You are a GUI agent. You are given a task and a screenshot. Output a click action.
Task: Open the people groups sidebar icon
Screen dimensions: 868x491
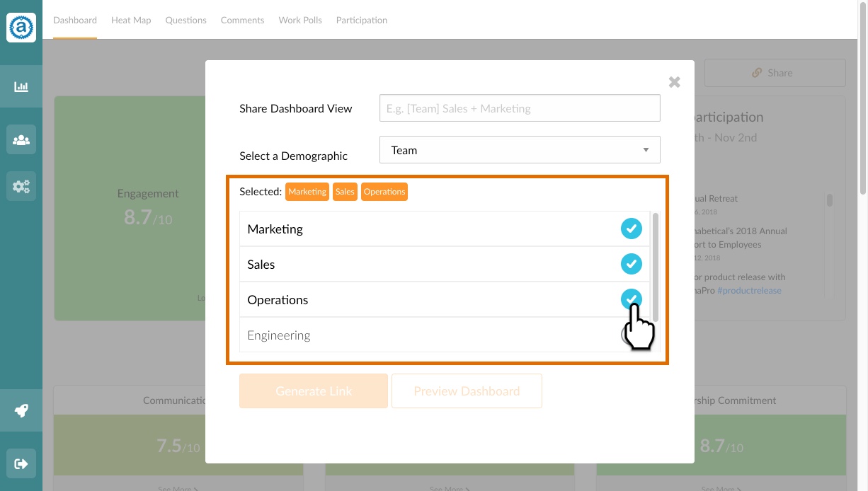coord(21,140)
